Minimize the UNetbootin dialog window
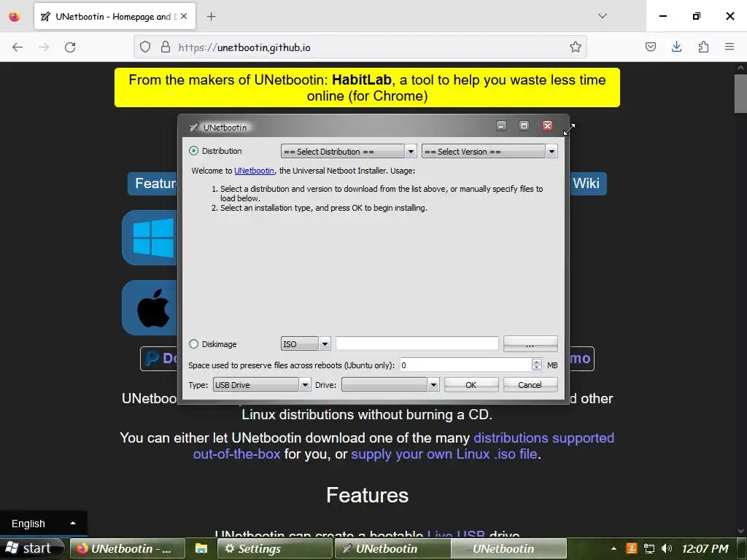This screenshot has width=747, height=560. click(x=501, y=125)
